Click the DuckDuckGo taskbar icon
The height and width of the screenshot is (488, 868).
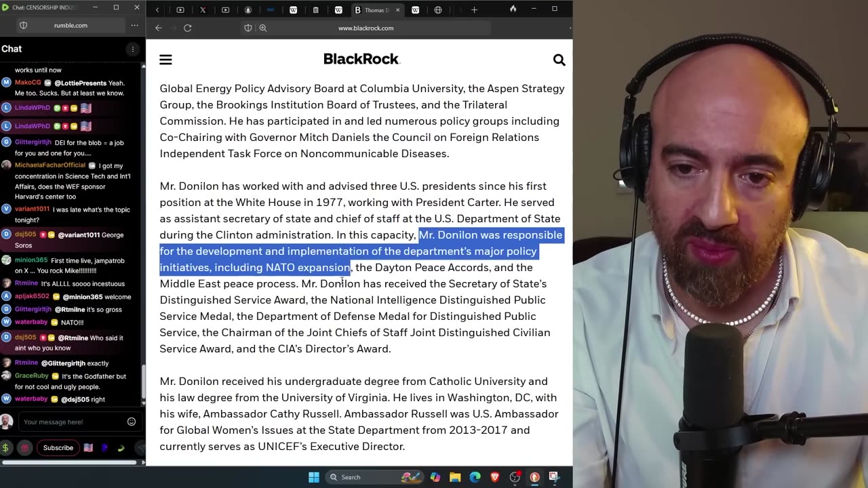point(534,477)
